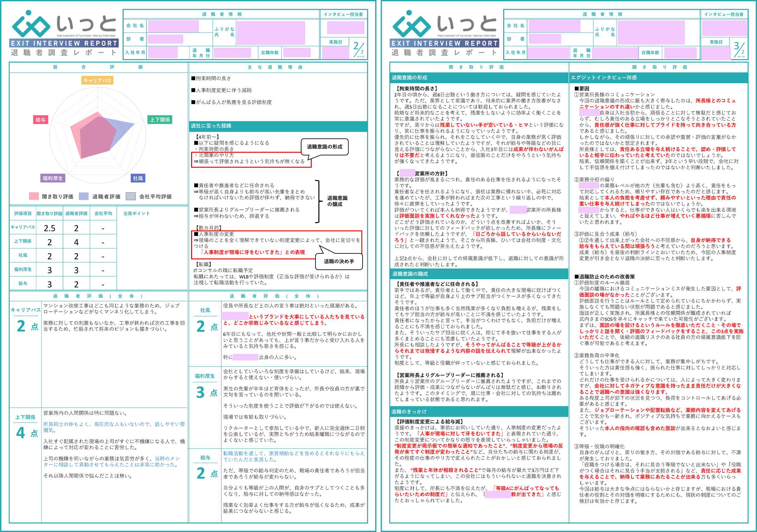
Task: Click the teal 退職意識の醸成 header on right page
Action: [x=479, y=274]
